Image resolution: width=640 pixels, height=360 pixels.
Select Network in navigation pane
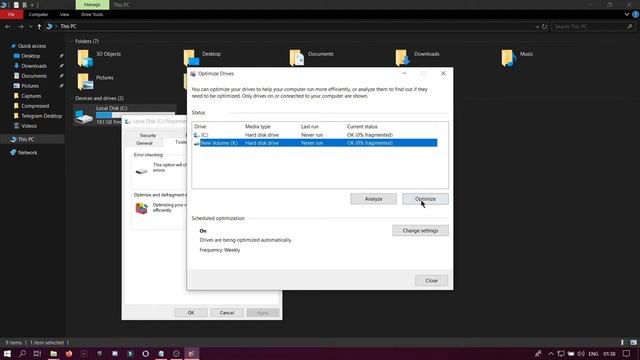pyautogui.click(x=27, y=153)
